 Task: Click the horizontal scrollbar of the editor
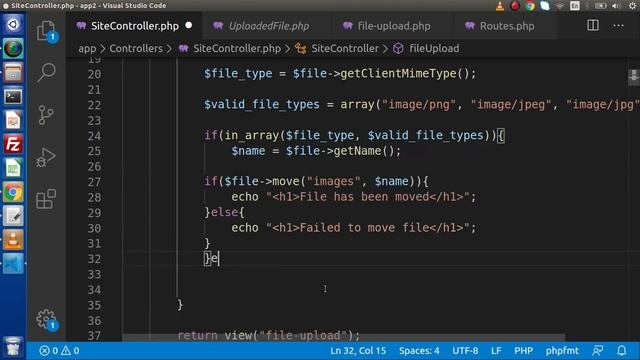point(344,337)
